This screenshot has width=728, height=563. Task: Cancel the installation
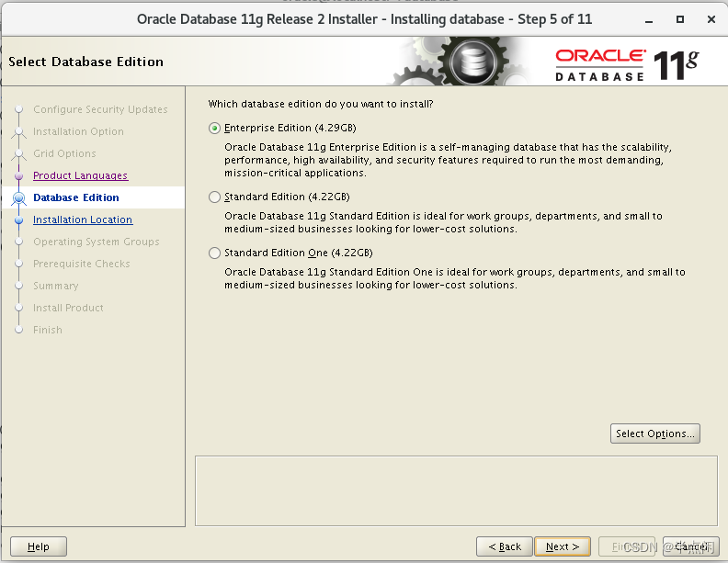click(x=691, y=546)
